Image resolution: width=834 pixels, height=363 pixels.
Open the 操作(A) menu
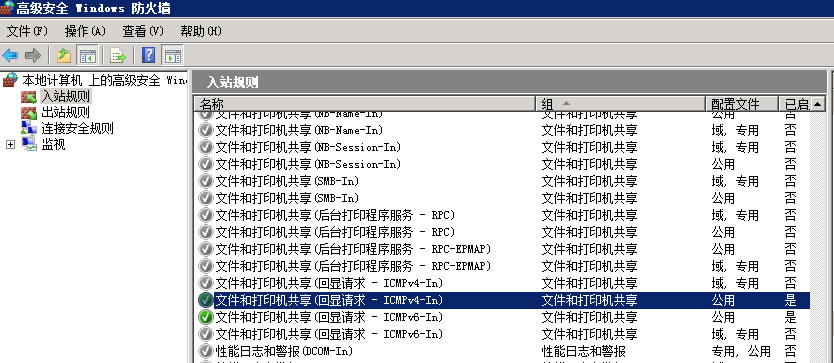click(85, 31)
